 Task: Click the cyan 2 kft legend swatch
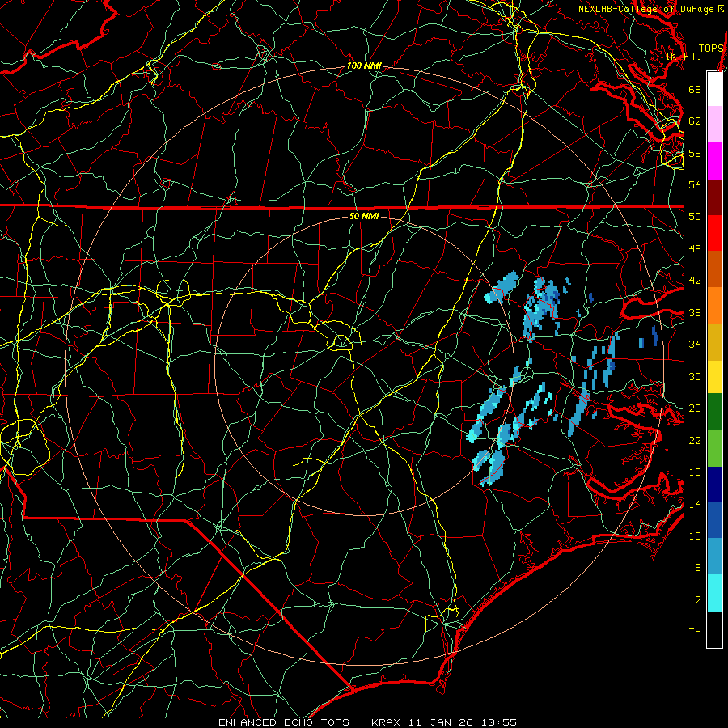click(x=714, y=593)
